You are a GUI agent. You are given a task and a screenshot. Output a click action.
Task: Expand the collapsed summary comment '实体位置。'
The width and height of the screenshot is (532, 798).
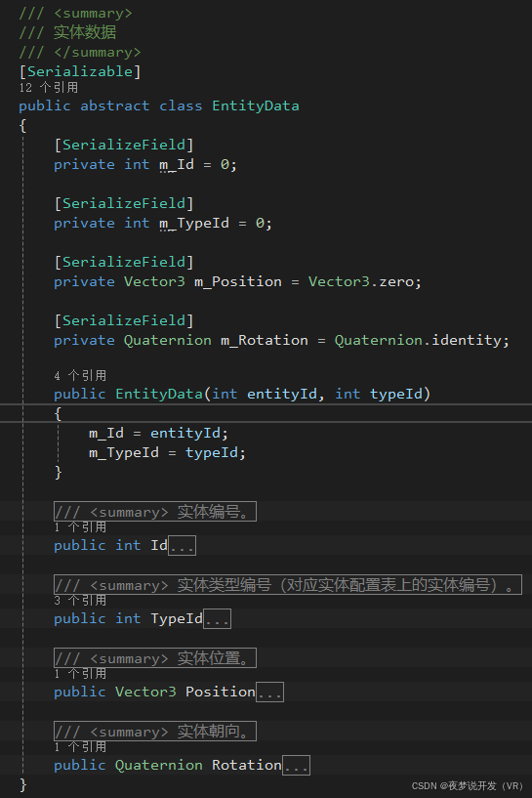coord(155,658)
